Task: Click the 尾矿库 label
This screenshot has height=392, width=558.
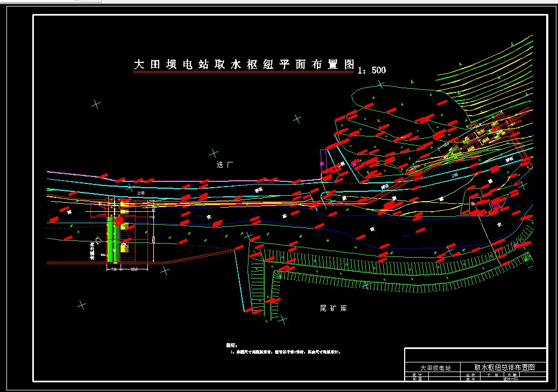Action: (334, 308)
